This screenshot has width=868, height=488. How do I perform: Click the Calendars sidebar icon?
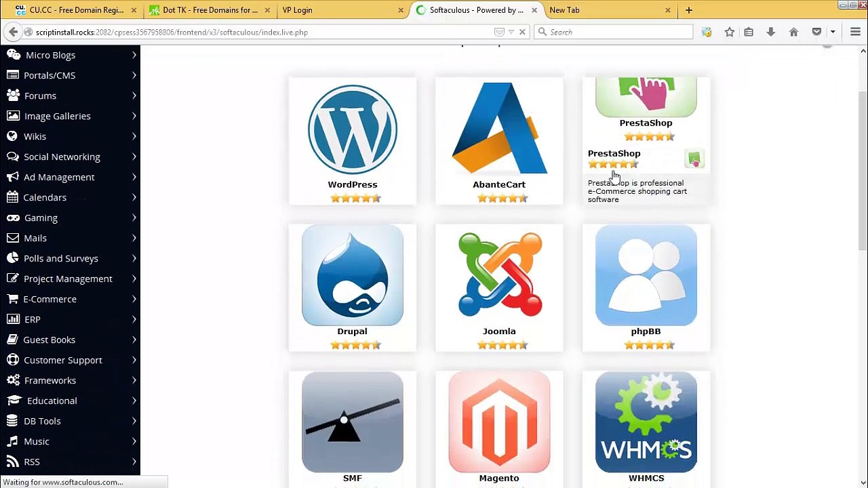tap(12, 197)
